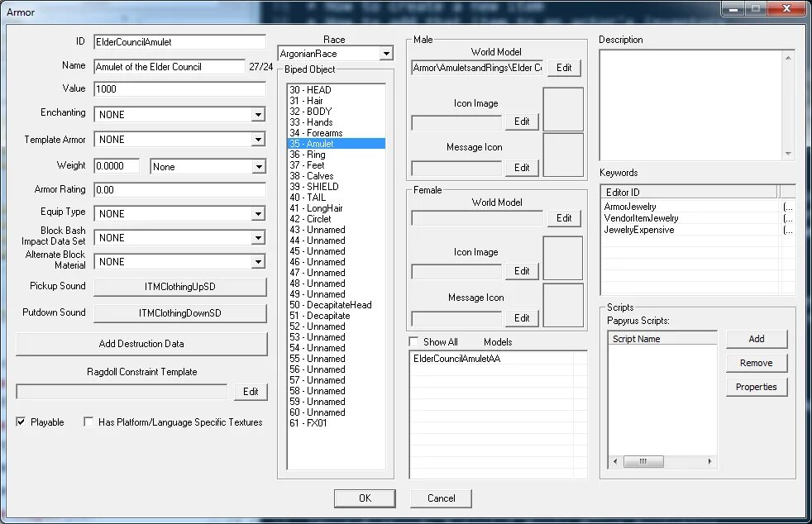The width and height of the screenshot is (812, 524).
Task: Open script Properties
Action: pos(757,388)
